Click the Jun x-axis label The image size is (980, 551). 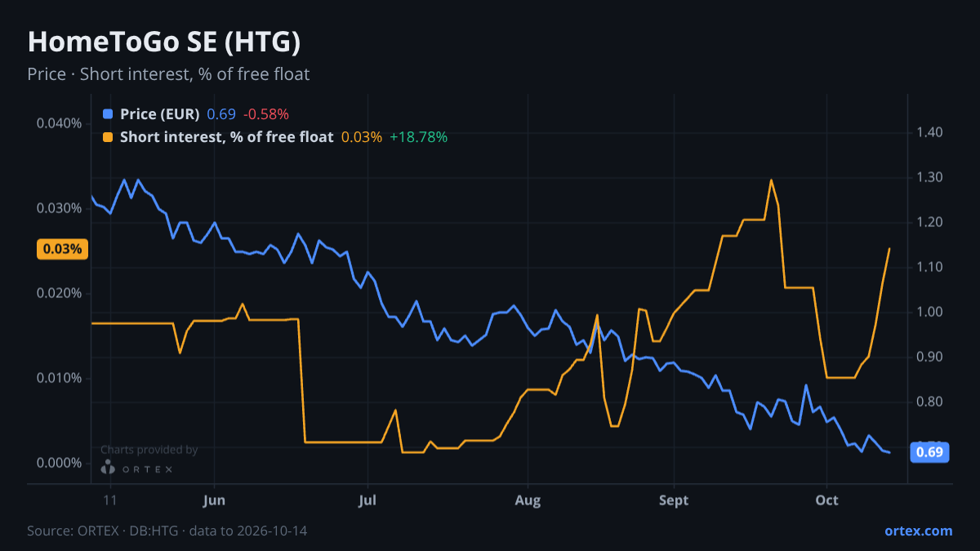pos(214,500)
